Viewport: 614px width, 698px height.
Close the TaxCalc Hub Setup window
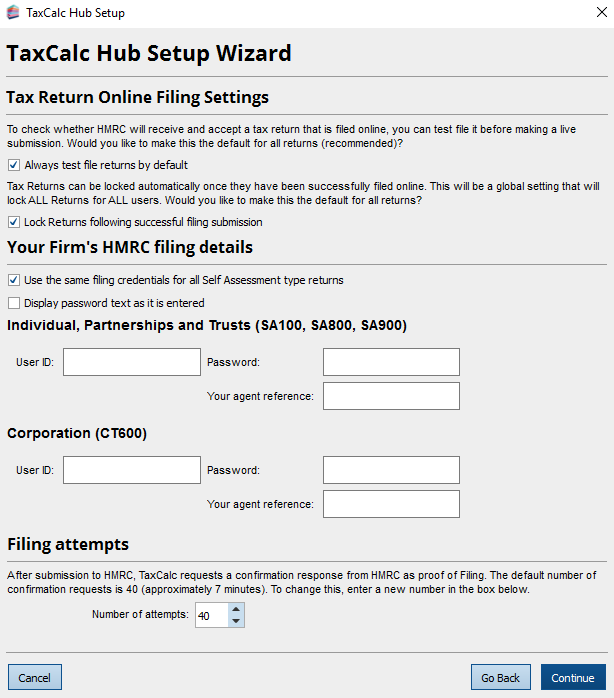point(591,13)
